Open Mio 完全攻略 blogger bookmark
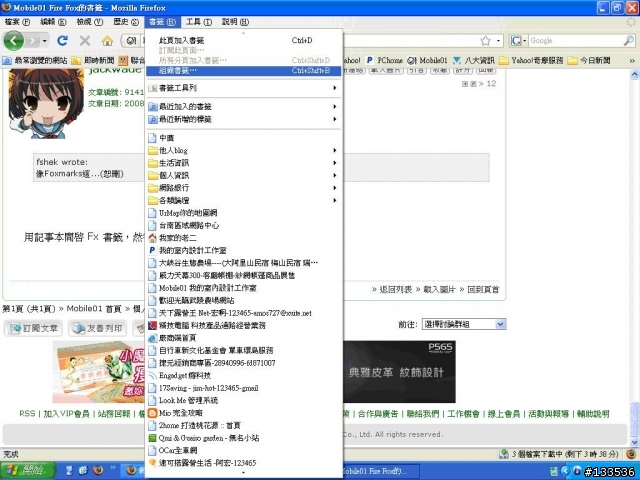Screen dimensions: 640x480 (x=243, y=413)
